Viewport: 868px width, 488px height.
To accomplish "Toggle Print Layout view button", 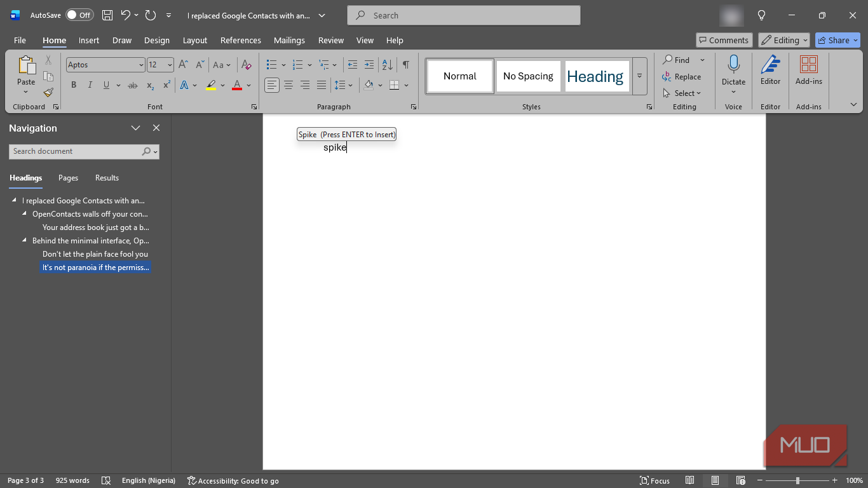I will pyautogui.click(x=715, y=480).
